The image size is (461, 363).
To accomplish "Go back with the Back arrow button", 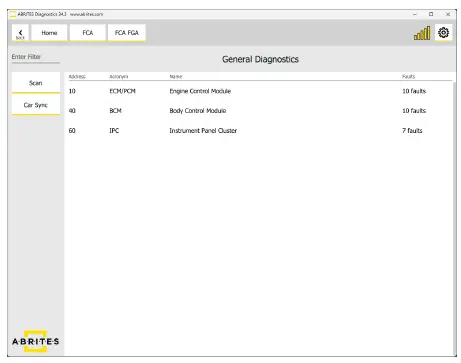I will point(20,33).
